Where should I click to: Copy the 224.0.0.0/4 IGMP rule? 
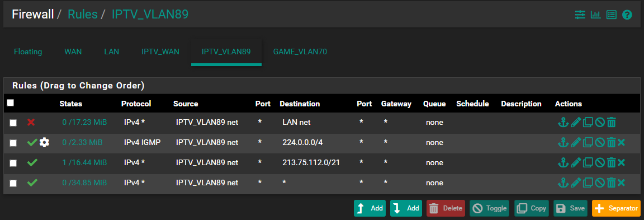[588, 142]
